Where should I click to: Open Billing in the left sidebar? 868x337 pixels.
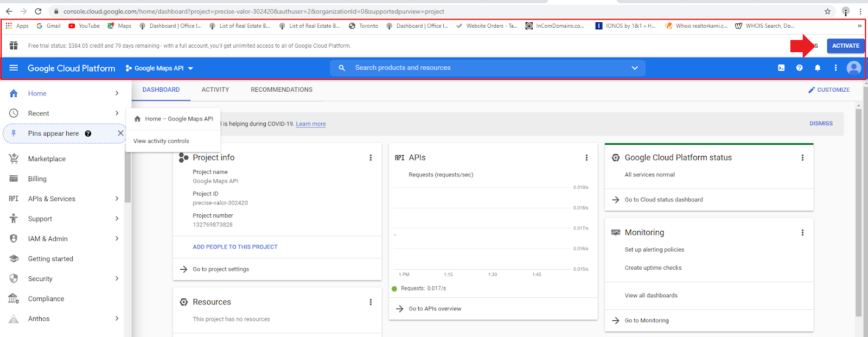[37, 179]
